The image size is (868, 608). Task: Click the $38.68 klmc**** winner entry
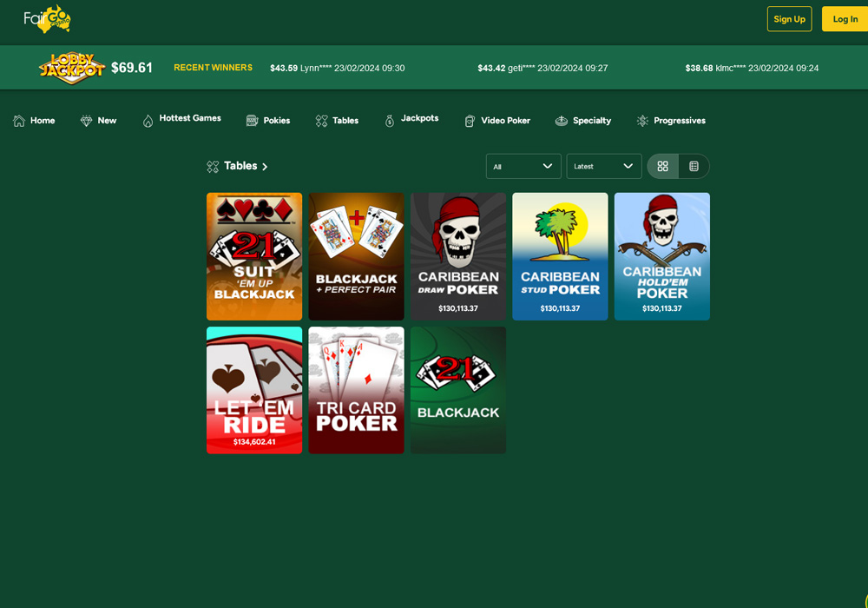[x=752, y=68]
